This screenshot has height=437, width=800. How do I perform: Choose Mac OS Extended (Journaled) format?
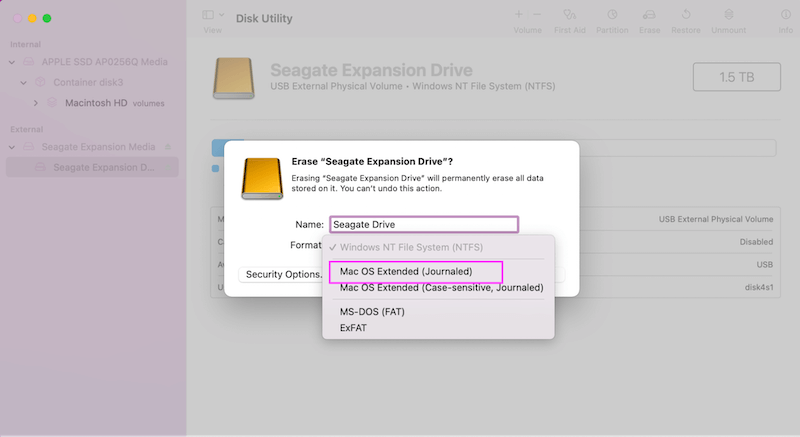click(406, 271)
